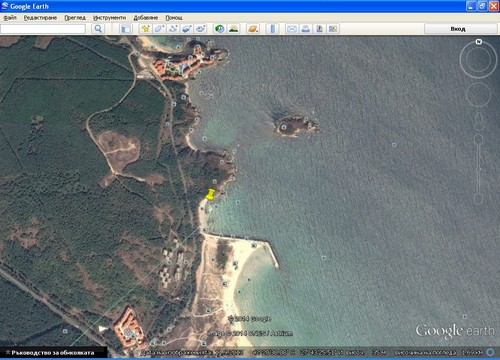Viewport: 500px width, 360px height.
Task: Open the Файл menu
Action: (x=10, y=18)
